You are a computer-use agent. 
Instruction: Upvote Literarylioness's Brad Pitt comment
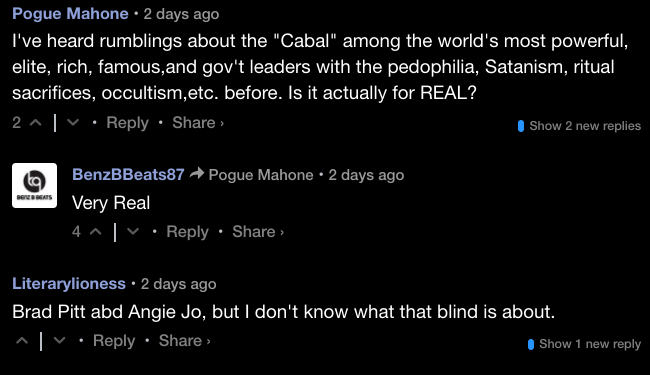22,341
